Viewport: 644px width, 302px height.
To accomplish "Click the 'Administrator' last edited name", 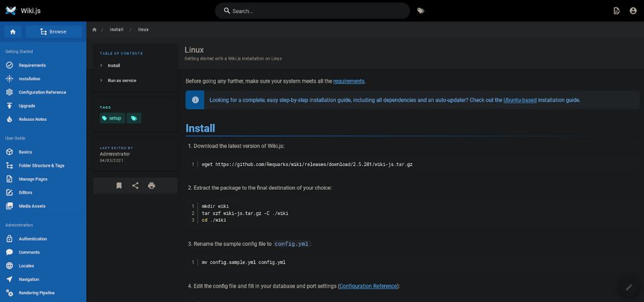I will point(115,154).
